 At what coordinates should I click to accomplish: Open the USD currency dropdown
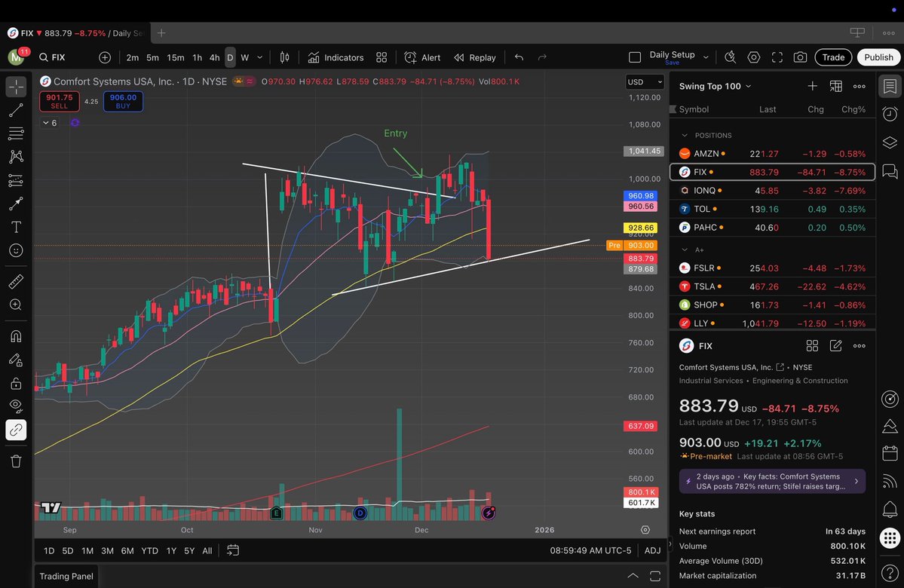645,82
